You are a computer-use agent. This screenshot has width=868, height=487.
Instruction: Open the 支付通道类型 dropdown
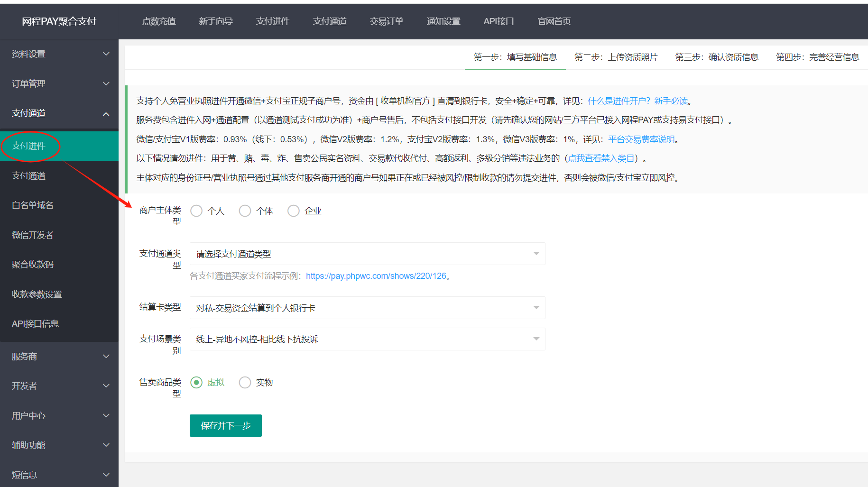[367, 254]
